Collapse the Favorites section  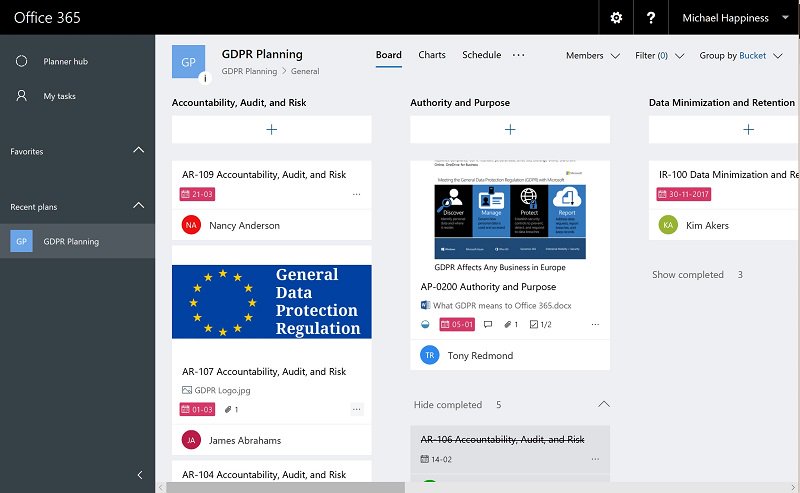(x=138, y=151)
